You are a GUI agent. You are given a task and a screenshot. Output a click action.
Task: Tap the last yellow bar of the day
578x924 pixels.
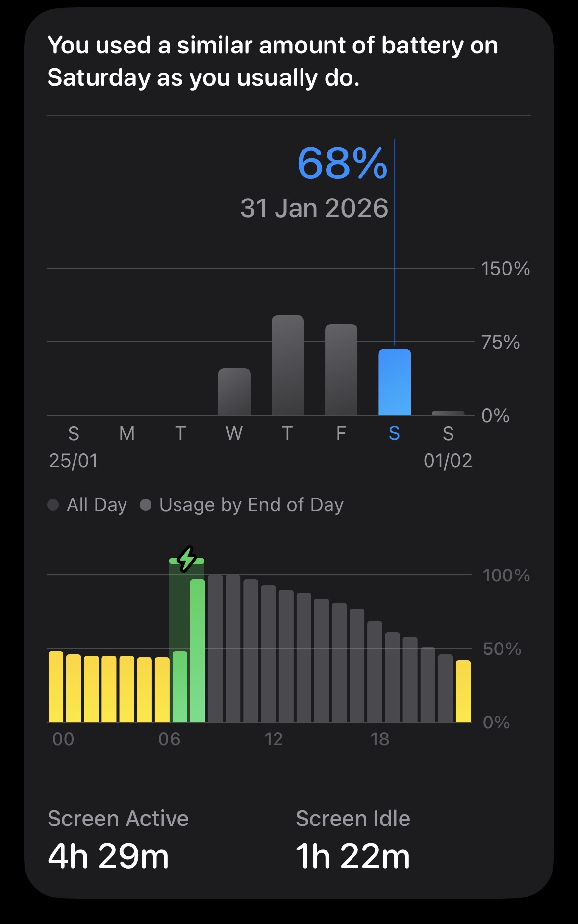463,691
